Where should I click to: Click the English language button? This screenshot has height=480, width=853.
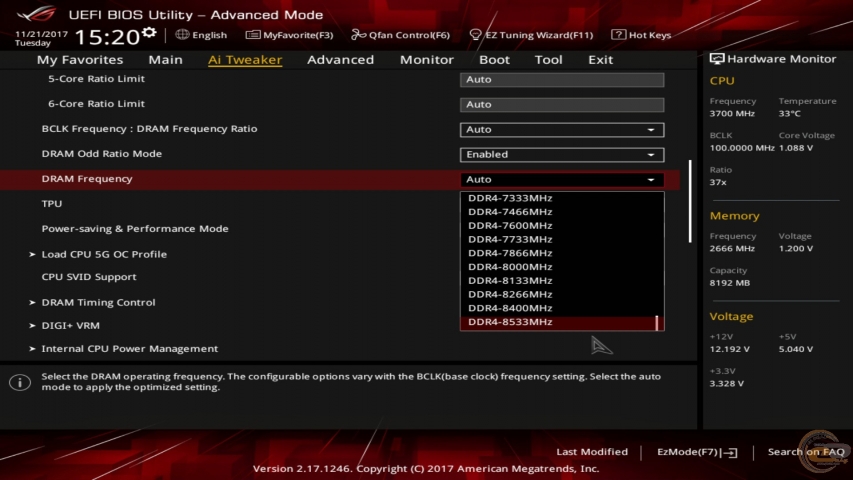[201, 35]
